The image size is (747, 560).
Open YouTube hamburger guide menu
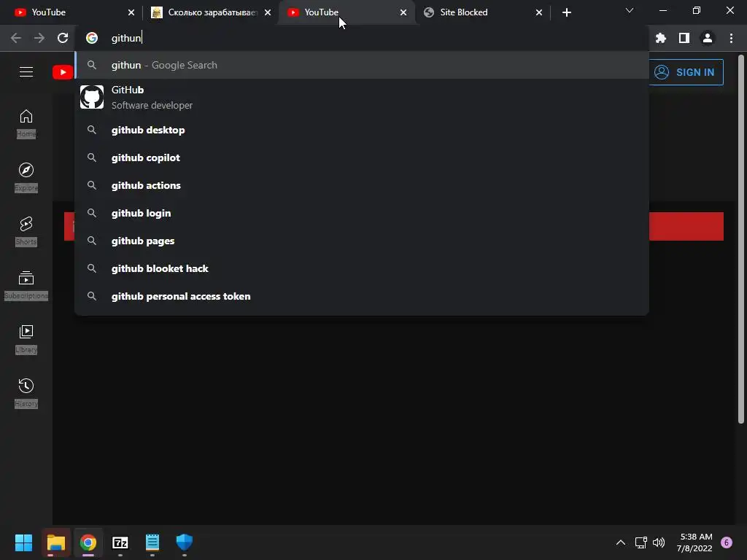pyautogui.click(x=26, y=72)
